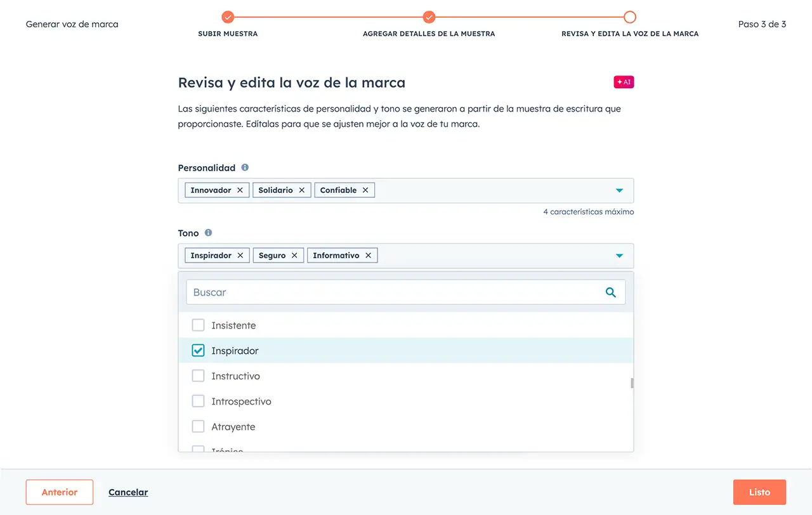The image size is (812, 515).
Task: Remove the Inspirador tone tag
Action: click(240, 256)
